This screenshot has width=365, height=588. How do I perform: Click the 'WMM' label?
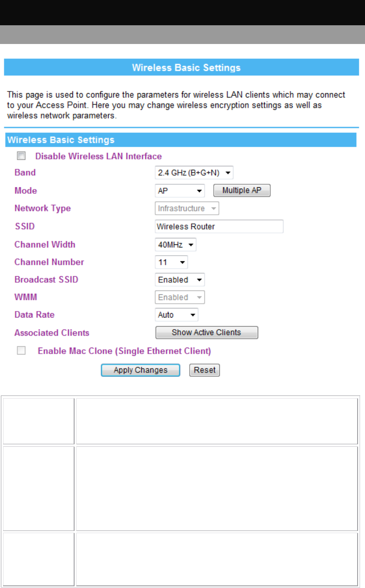click(26, 297)
